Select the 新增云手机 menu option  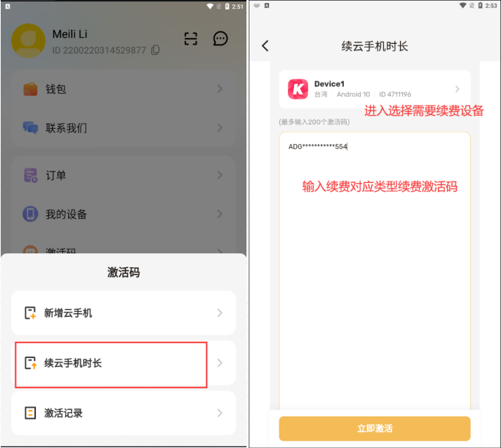pos(124,313)
